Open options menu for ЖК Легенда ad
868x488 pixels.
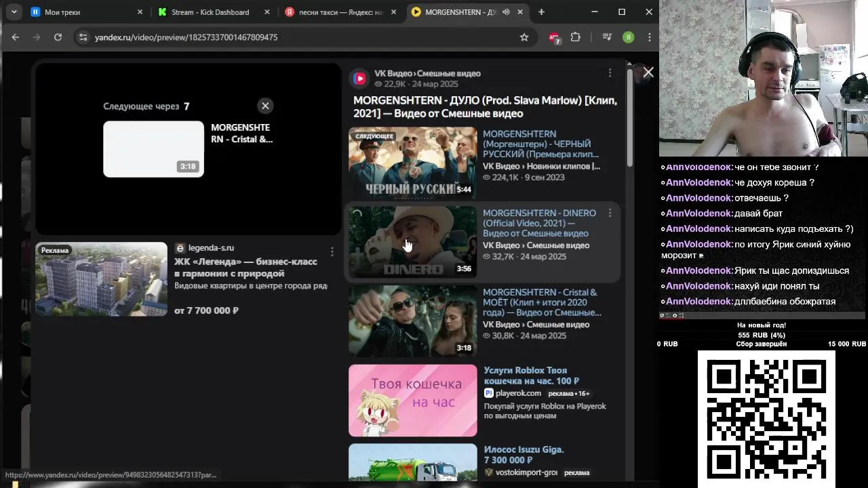coord(332,252)
